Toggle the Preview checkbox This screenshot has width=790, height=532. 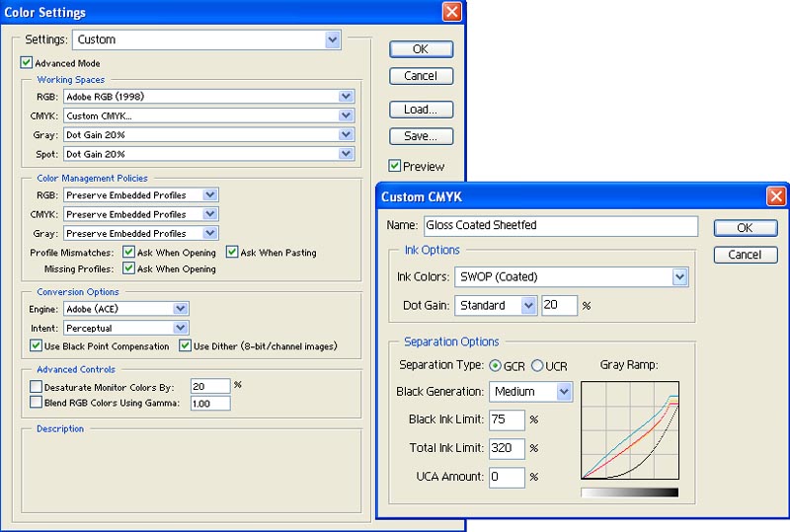395,166
